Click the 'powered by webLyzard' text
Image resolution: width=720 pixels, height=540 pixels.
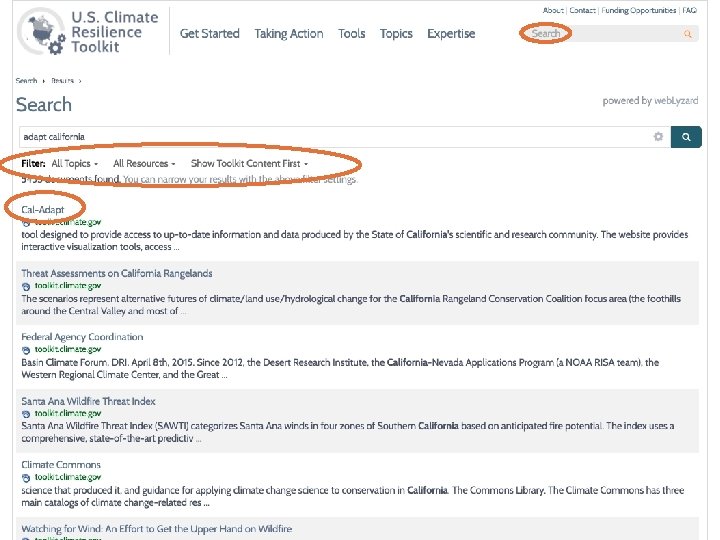point(650,101)
